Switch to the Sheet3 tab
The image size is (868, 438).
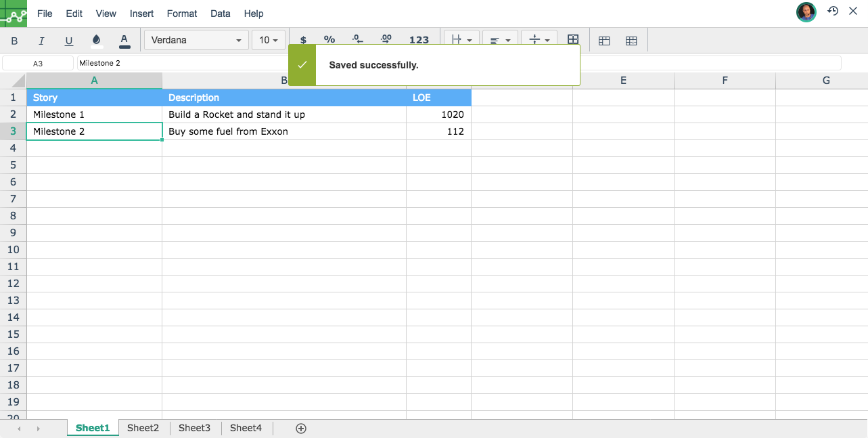pyautogui.click(x=194, y=428)
